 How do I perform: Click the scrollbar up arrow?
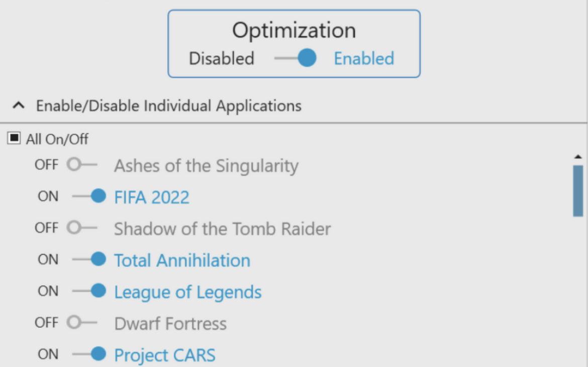578,157
